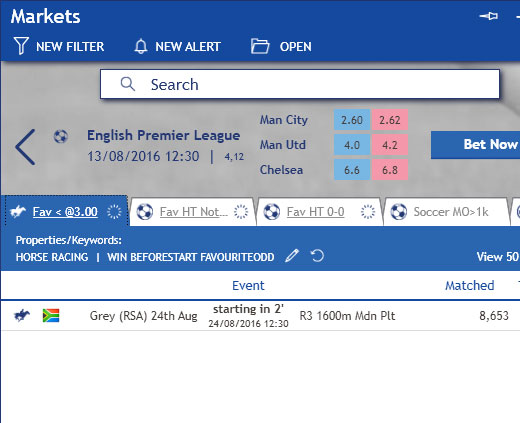Image resolution: width=520 pixels, height=423 pixels.
Task: Click the pencil edit filter icon
Action: click(x=292, y=256)
